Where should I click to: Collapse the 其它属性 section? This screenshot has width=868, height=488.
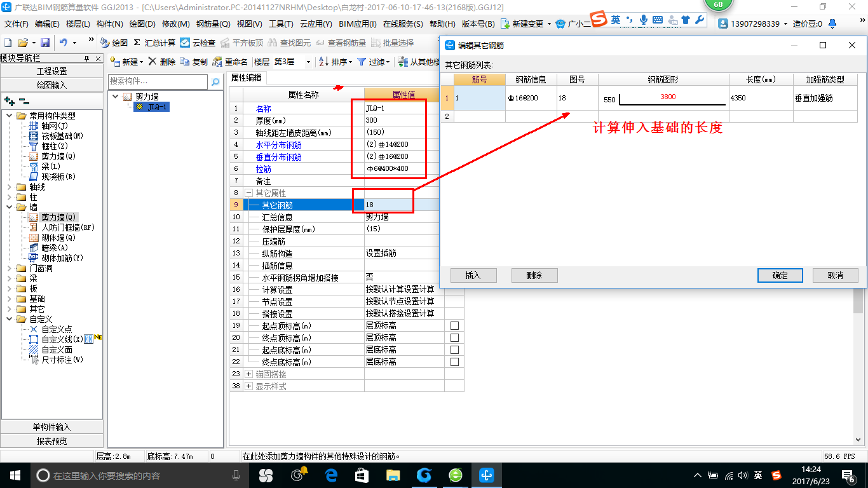249,193
